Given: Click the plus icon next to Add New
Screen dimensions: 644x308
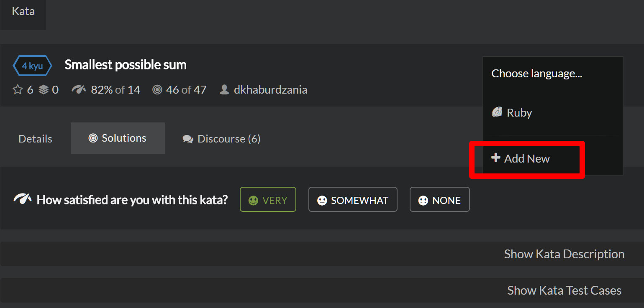Looking at the screenshot, I should click(x=496, y=158).
